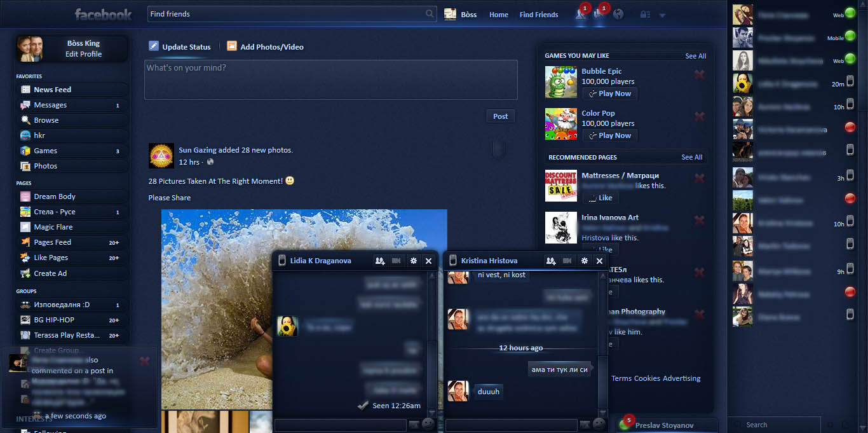The height and width of the screenshot is (433, 868).
Task: Open the gear options in Kristina Hristova's chat
Action: tap(584, 261)
